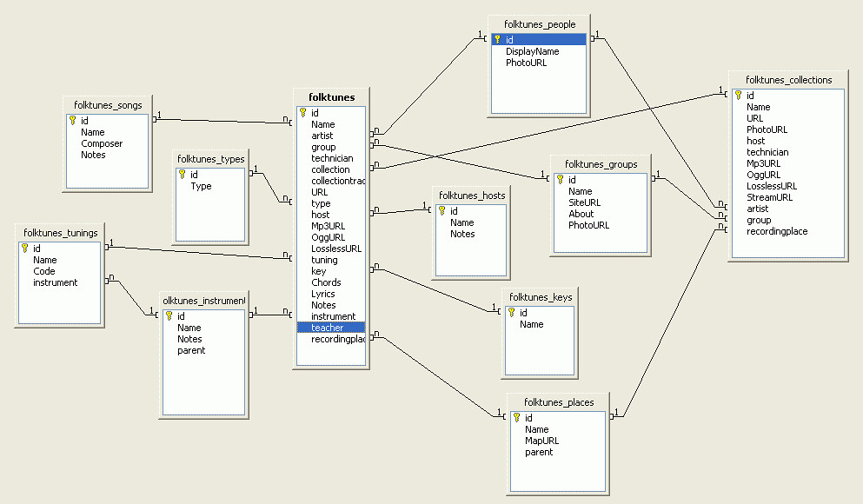Select the StreamURL column in folktunes_collections
The image size is (863, 504).
tap(769, 197)
